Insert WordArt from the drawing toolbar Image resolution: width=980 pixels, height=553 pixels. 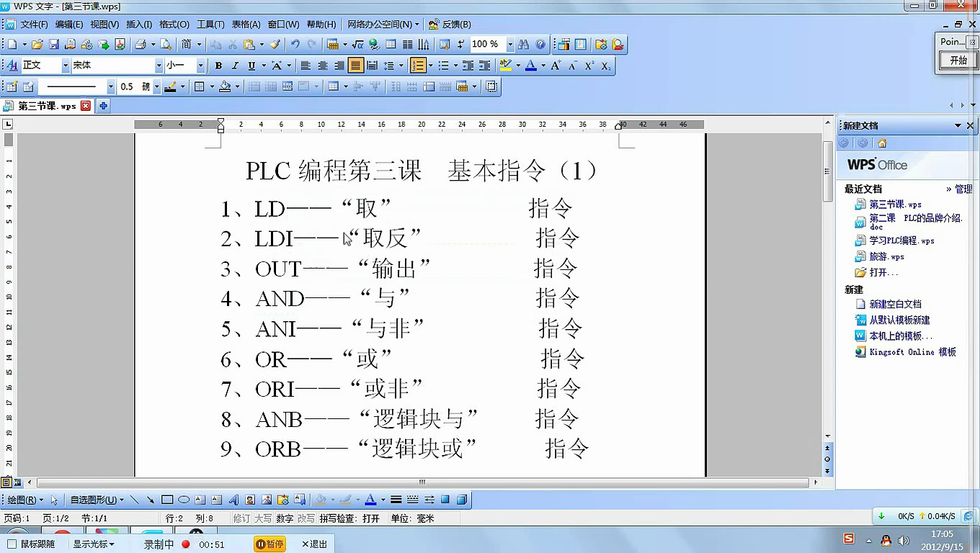(233, 499)
